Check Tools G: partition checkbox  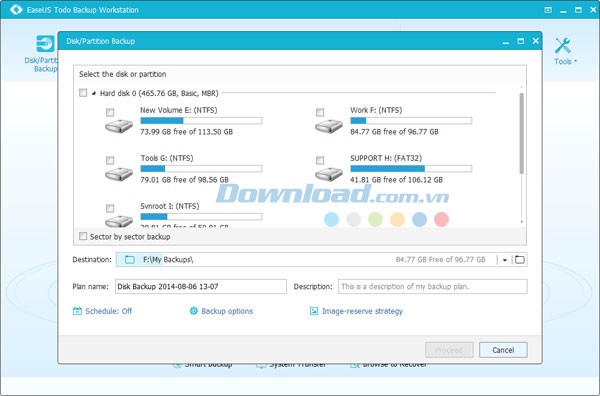click(110, 160)
